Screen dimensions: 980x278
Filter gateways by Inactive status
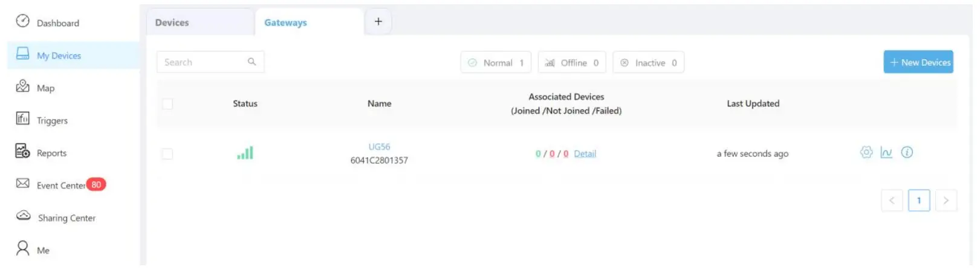coord(649,62)
